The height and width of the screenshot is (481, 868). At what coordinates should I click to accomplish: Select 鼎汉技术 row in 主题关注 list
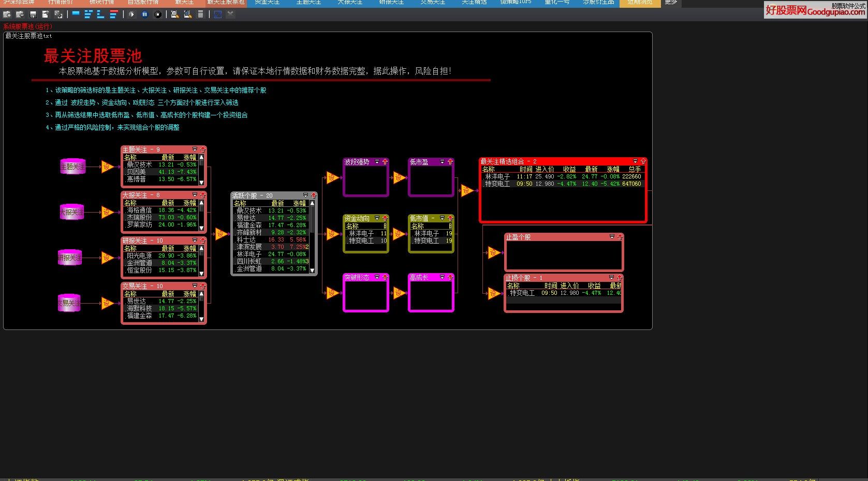click(x=161, y=165)
